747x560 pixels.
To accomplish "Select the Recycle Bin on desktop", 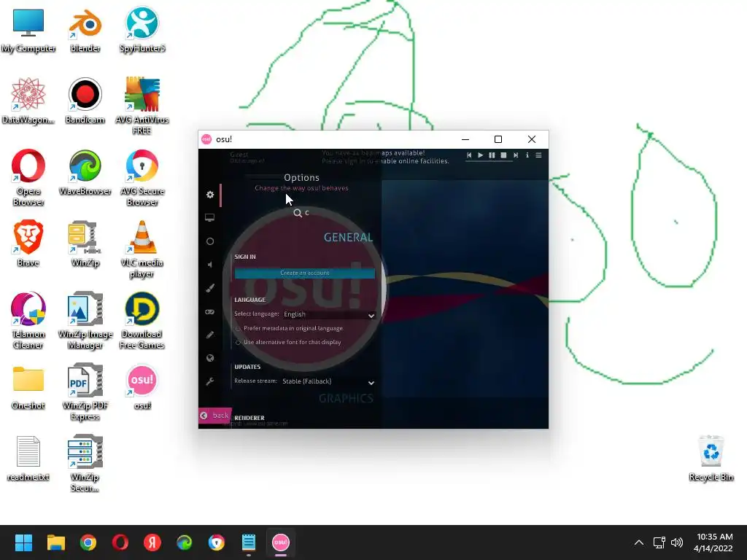I will point(711,458).
